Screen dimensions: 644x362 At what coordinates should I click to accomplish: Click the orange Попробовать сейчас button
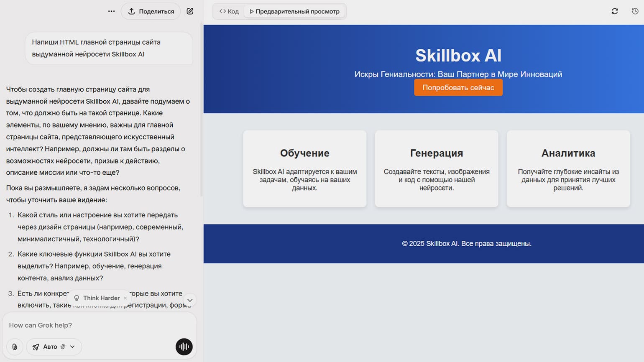pyautogui.click(x=458, y=88)
